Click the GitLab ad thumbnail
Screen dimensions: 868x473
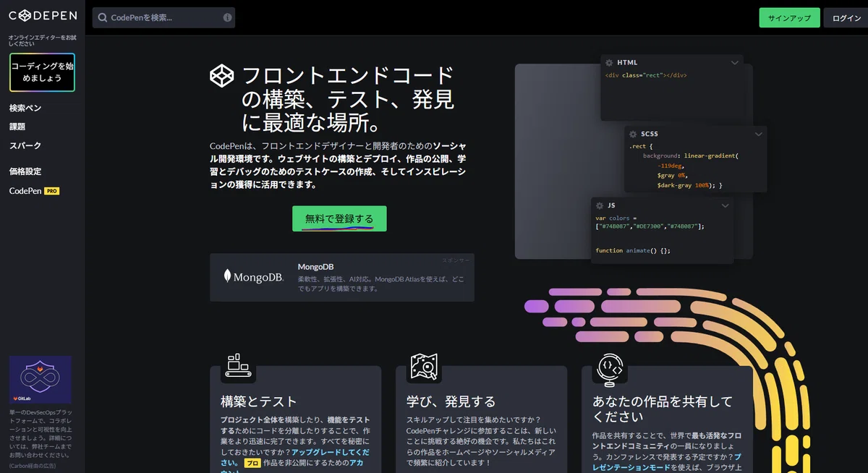click(x=41, y=379)
